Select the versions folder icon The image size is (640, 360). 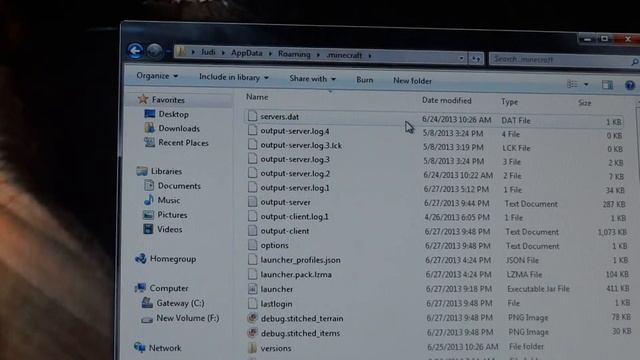253,348
